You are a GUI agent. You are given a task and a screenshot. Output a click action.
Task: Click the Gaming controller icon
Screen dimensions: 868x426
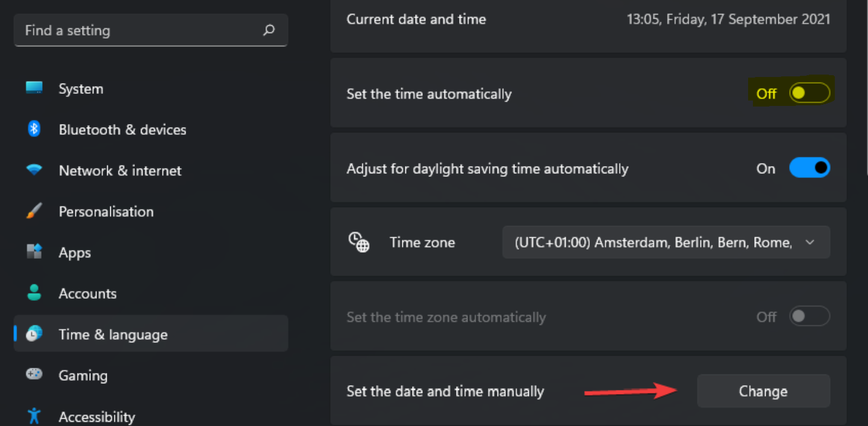[x=34, y=374]
